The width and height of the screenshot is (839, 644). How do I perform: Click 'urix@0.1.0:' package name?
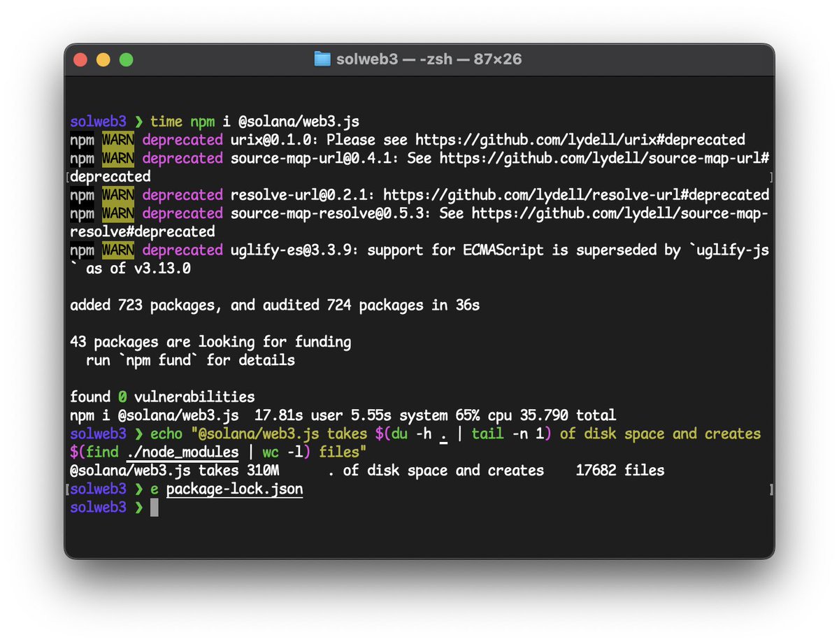(275, 140)
